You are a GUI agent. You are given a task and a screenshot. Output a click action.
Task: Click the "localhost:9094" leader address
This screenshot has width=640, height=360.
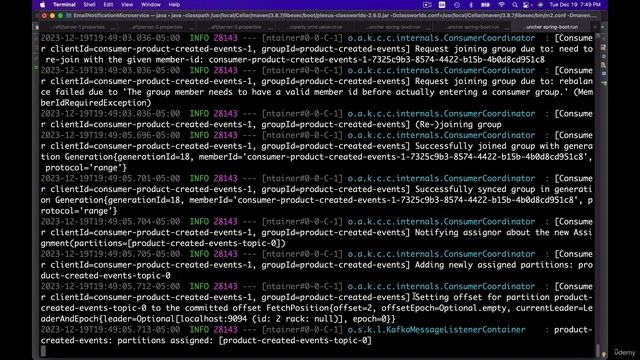pyautogui.click(x=213, y=319)
